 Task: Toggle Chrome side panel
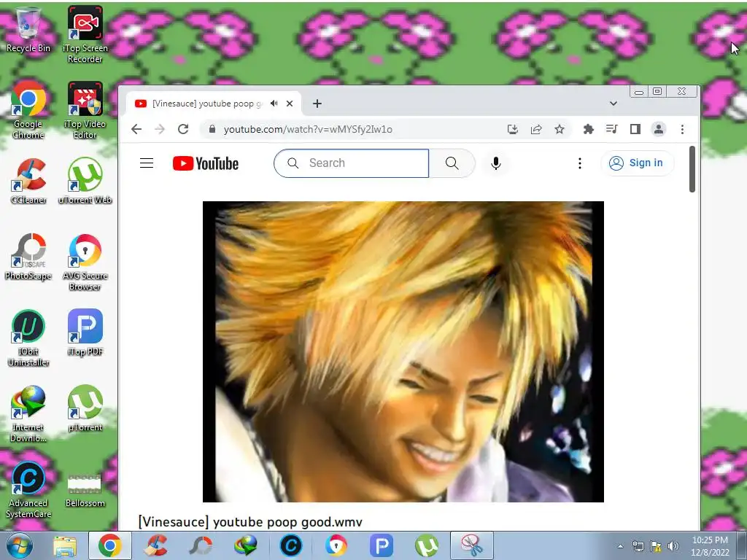coord(635,129)
